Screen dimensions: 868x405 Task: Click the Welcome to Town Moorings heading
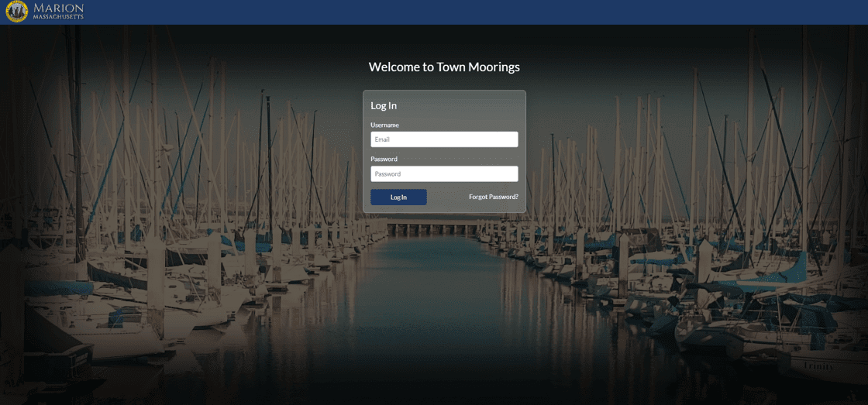point(444,67)
